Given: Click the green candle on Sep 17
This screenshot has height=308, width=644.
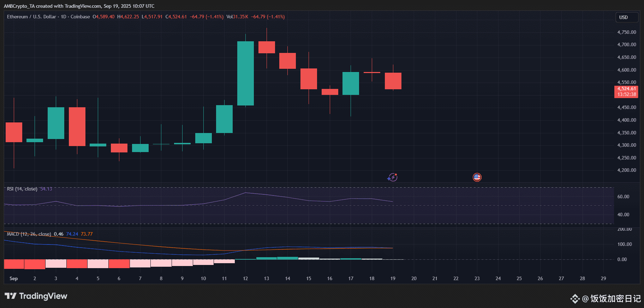Looking at the screenshot, I should 351,83.
